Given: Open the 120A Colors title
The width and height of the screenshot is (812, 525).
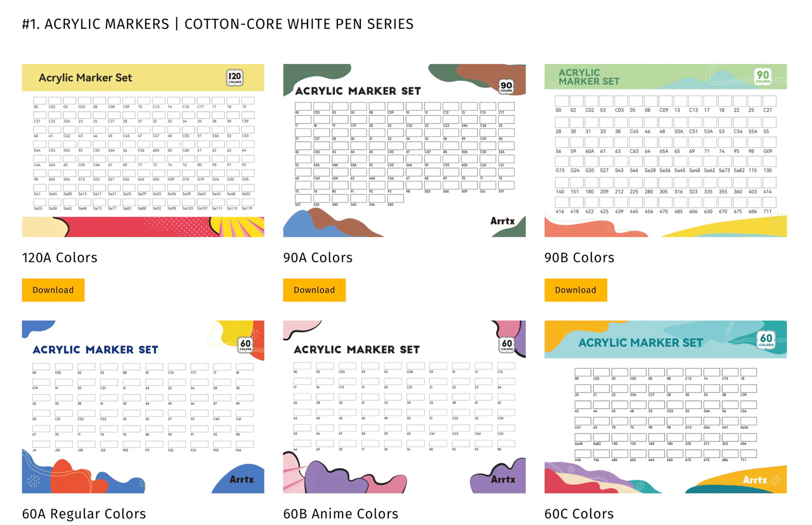Looking at the screenshot, I should (60, 258).
